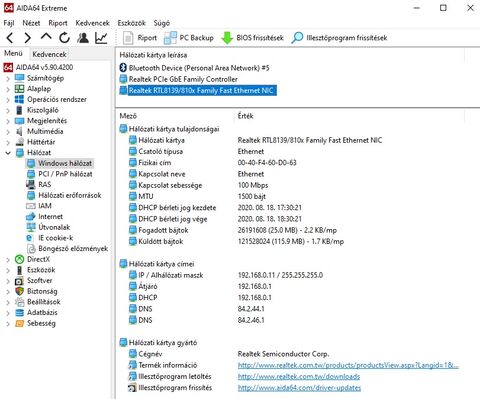Open the realtek.com.tw productsView link
Screen dimensions: 480x399
[348, 365]
